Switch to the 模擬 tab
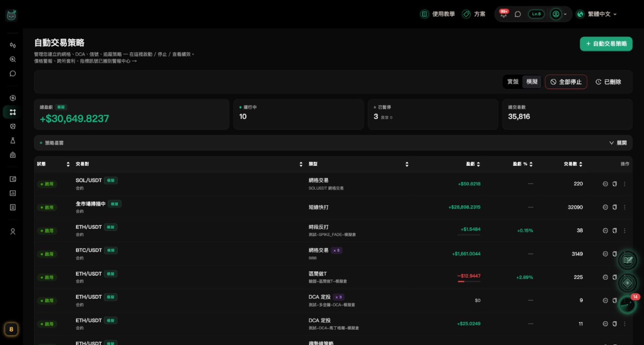This screenshot has height=345, width=644. (532, 82)
